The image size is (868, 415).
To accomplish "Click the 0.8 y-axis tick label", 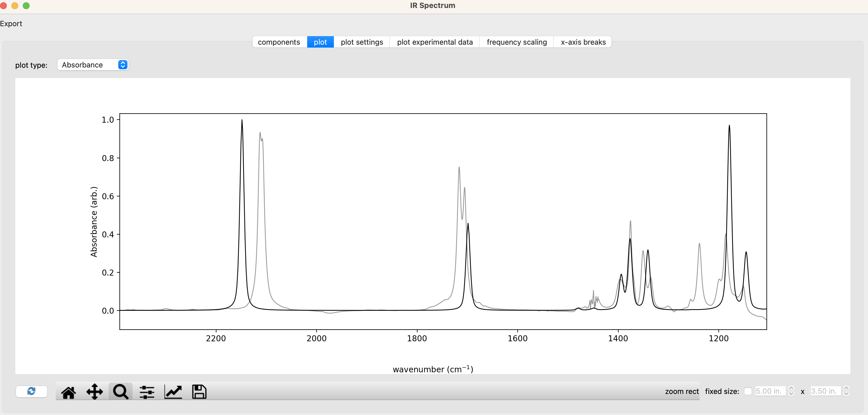I will [x=108, y=158].
